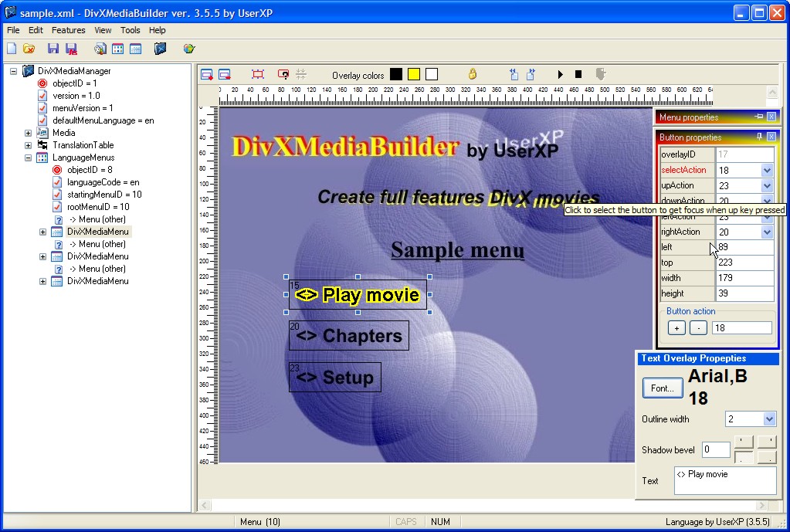
Task: Pick the black overlay color swatch
Action: coord(396,75)
